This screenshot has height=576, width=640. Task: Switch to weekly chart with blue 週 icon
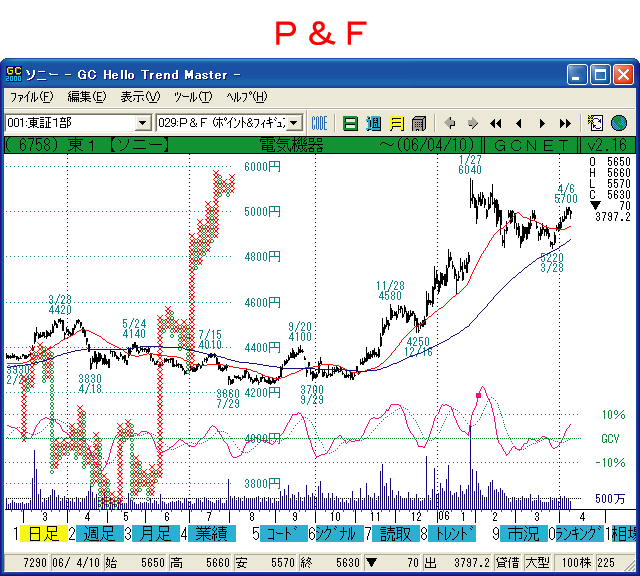coord(373,123)
